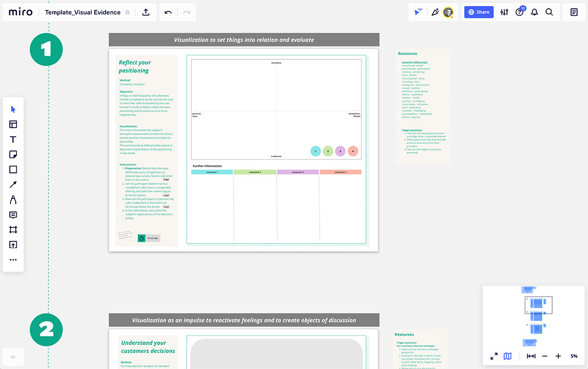Click the green circle numbered 2

tap(328, 152)
